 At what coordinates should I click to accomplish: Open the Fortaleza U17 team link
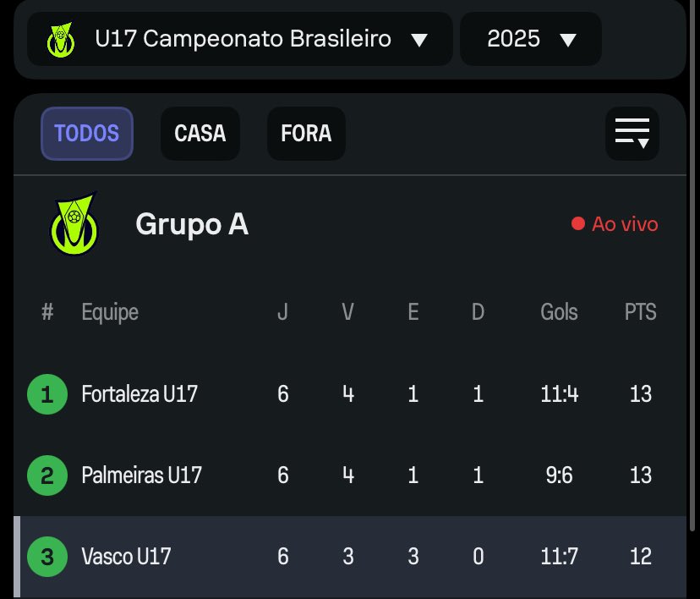[x=139, y=394]
